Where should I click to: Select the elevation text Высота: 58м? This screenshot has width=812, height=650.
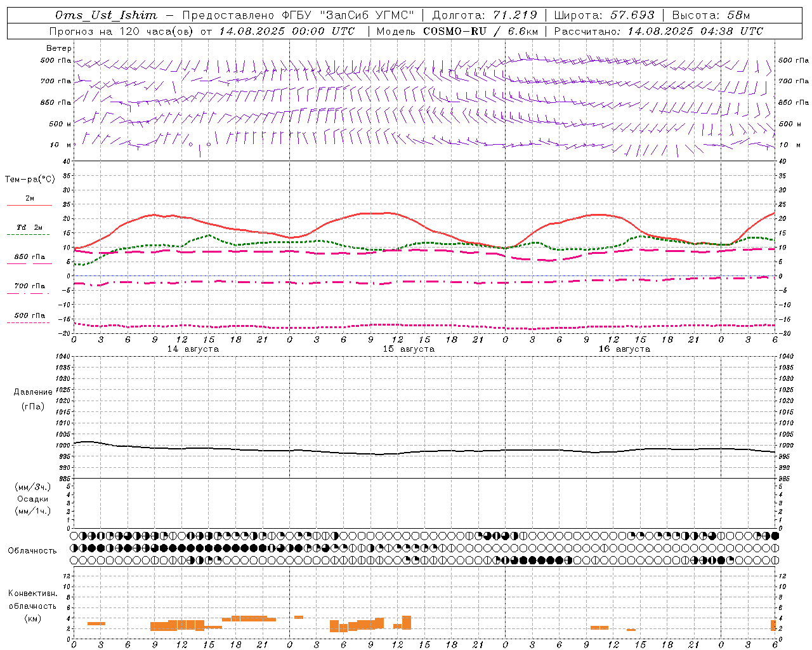click(711, 15)
